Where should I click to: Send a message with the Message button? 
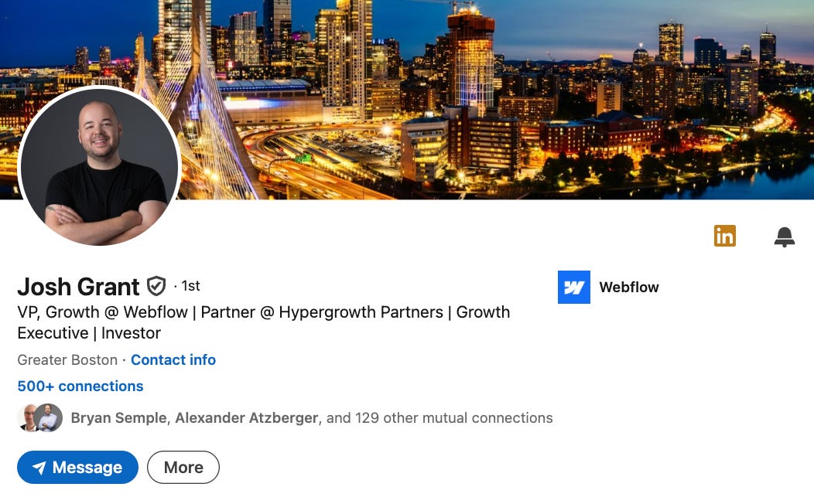tap(78, 467)
